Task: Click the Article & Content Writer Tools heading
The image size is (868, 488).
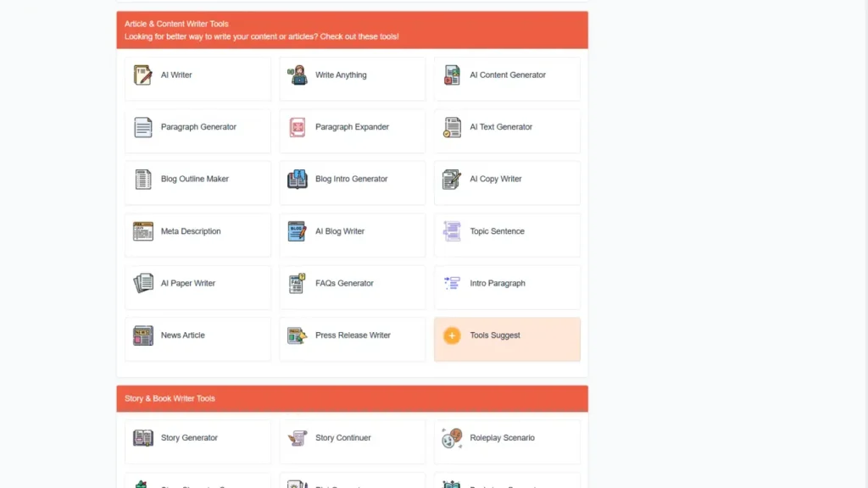Action: click(176, 24)
